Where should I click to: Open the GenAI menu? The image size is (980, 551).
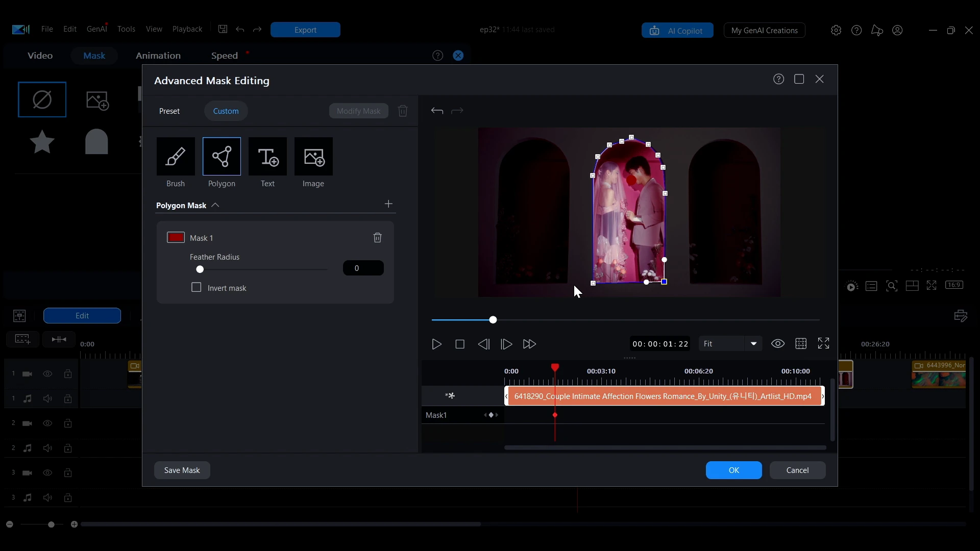pyautogui.click(x=97, y=29)
